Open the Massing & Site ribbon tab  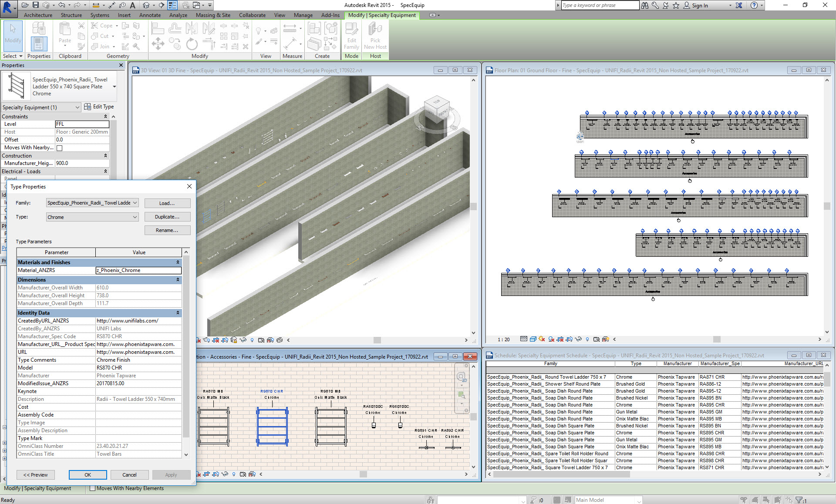[213, 15]
